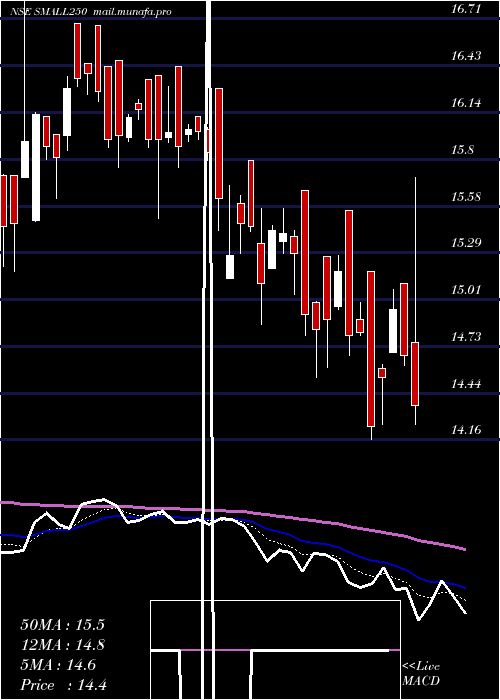Image resolution: width=500 pixels, height=700 pixels.
Task: Click the <<Live MACD label
Action: coord(421,673)
